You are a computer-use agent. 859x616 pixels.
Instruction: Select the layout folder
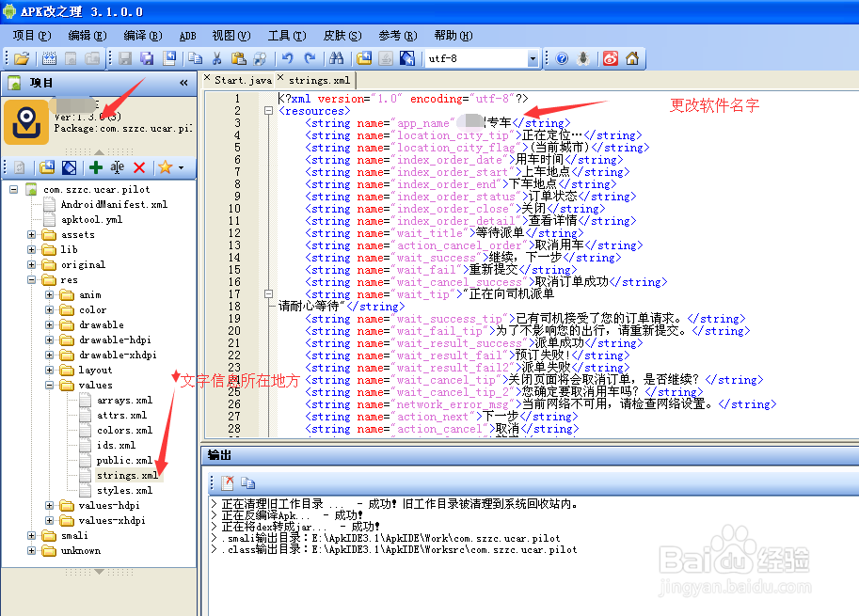pyautogui.click(x=95, y=371)
